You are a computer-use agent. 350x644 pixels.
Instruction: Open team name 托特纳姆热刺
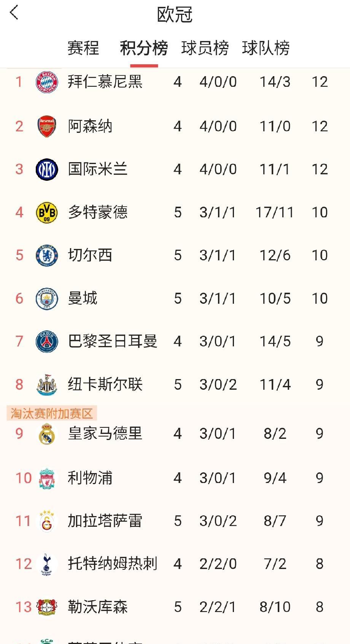pyautogui.click(x=113, y=564)
